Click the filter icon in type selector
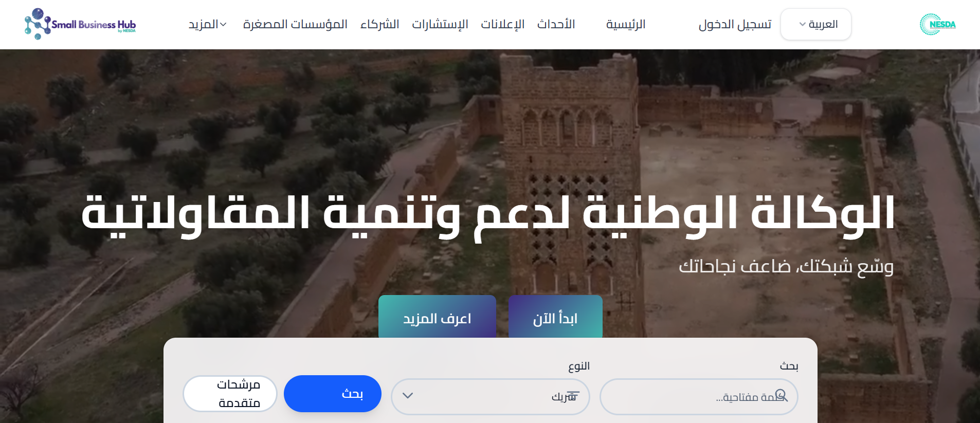Viewport: 980px width, 423px height. click(572, 396)
